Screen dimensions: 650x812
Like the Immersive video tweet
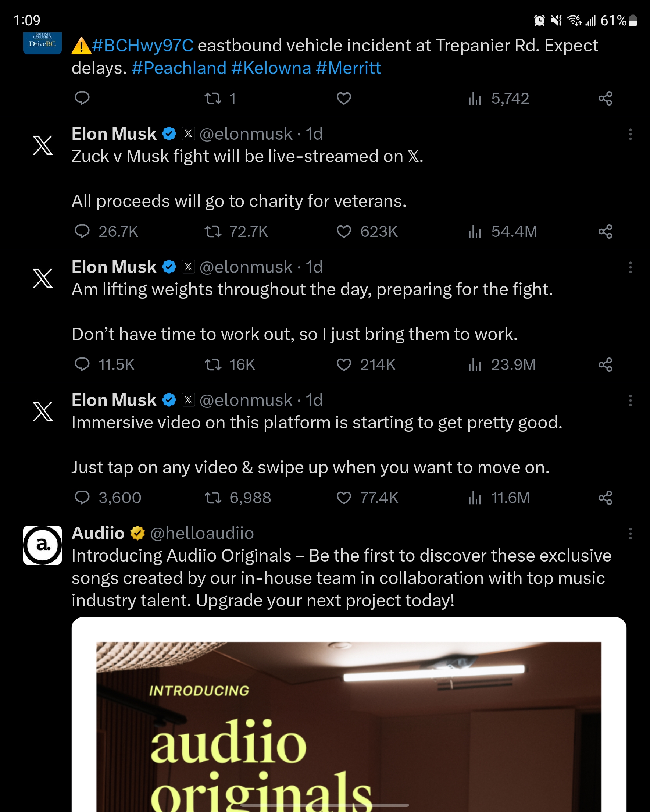tap(343, 498)
